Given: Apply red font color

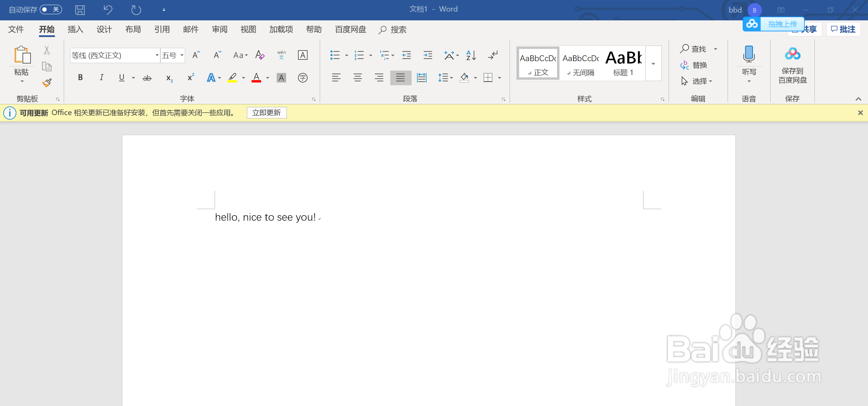Looking at the screenshot, I should (256, 78).
